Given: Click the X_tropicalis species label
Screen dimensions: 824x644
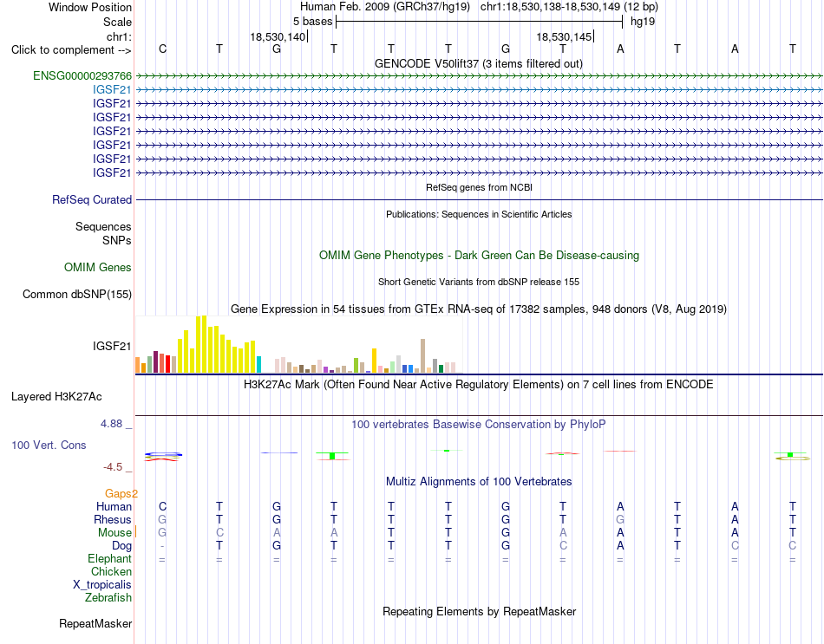Looking at the screenshot, I should [102, 585].
